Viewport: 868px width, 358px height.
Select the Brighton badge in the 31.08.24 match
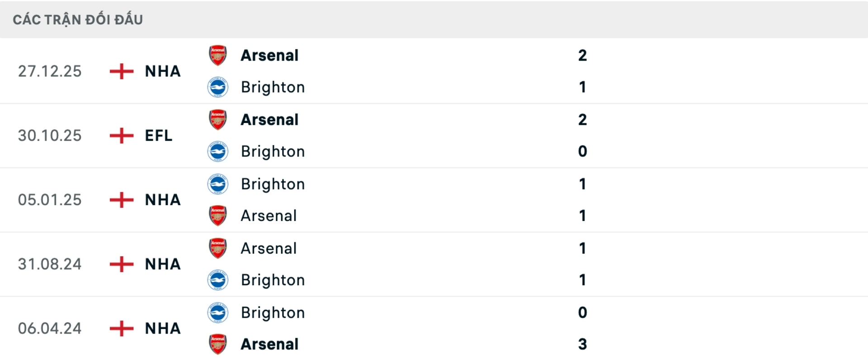point(217,280)
